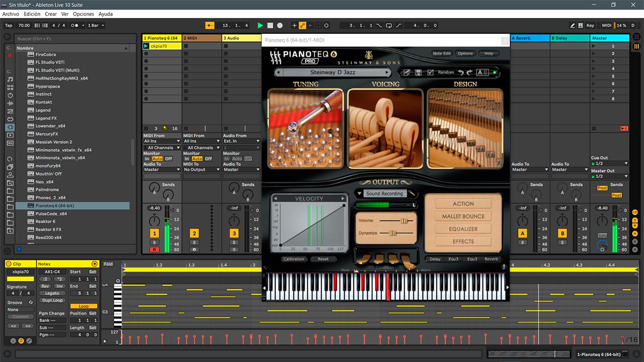Viewport: 644px width, 362px height.
Task: Click Pianoteq edit preset pencil icon
Action: [407, 72]
